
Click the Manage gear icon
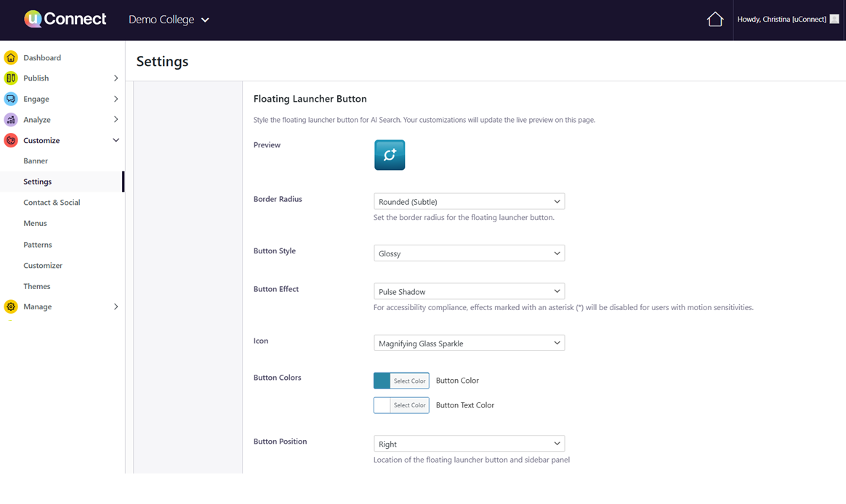click(x=11, y=306)
